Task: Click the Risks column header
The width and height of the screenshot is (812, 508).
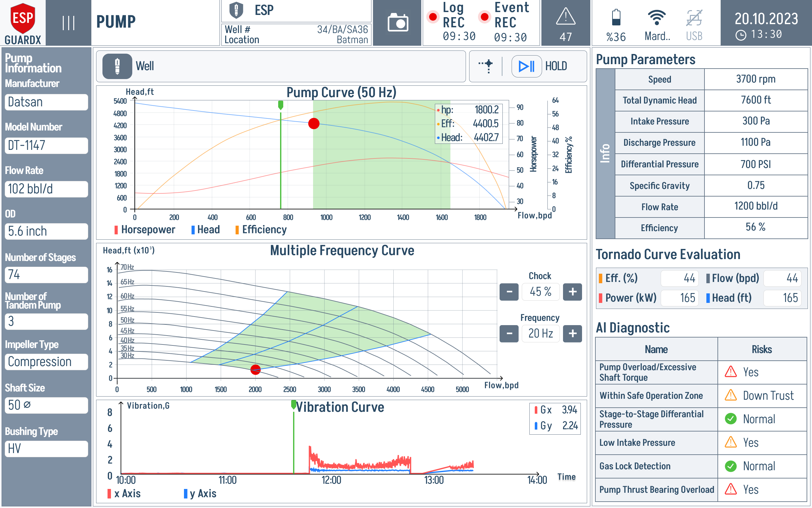Action: point(762,350)
